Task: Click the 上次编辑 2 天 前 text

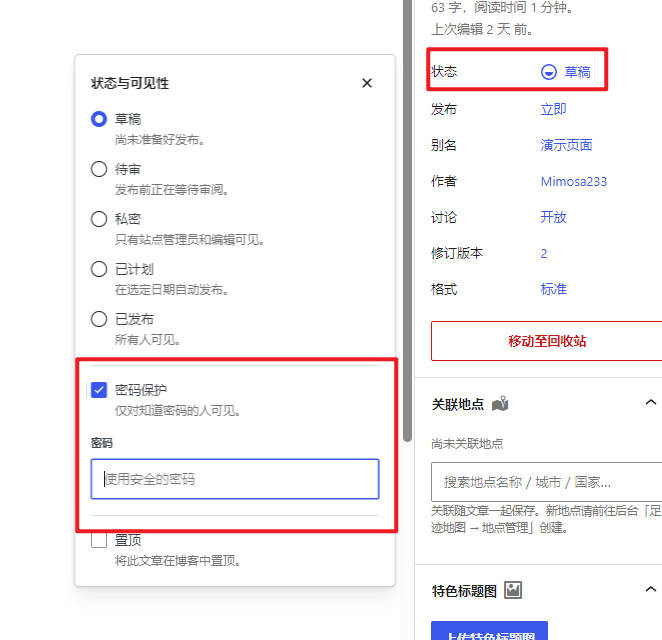Action: click(x=482, y=29)
